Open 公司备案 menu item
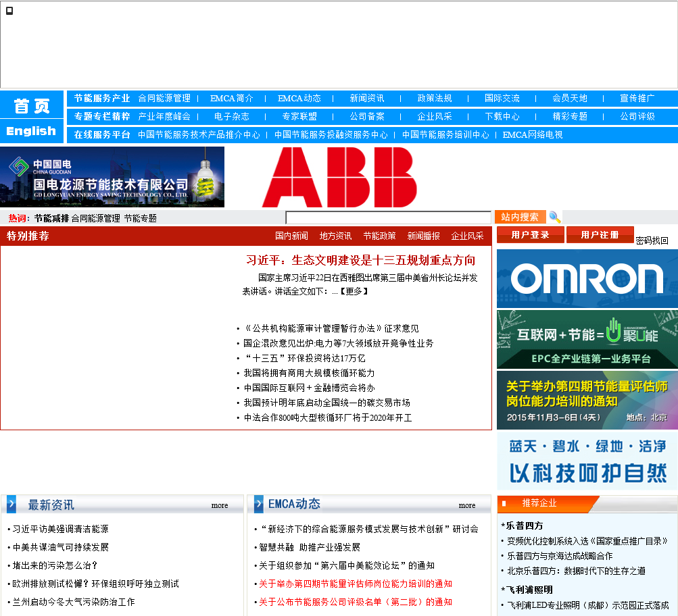The image size is (678, 616). click(x=366, y=117)
